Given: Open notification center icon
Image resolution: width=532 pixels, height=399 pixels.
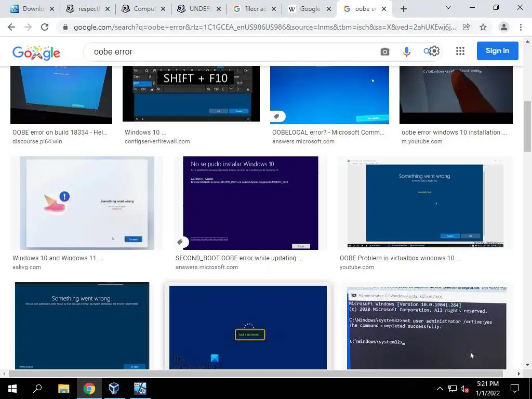Looking at the screenshot, I should click(515, 389).
